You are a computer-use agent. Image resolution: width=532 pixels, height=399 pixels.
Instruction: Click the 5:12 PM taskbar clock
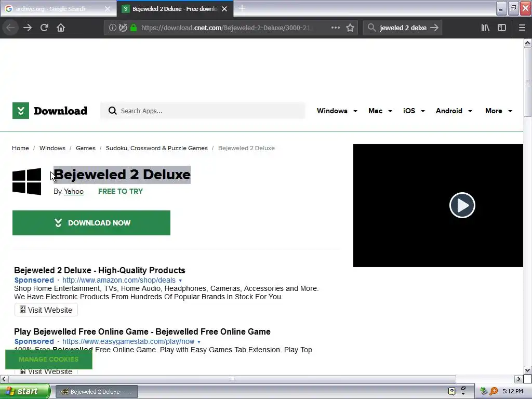click(513, 391)
